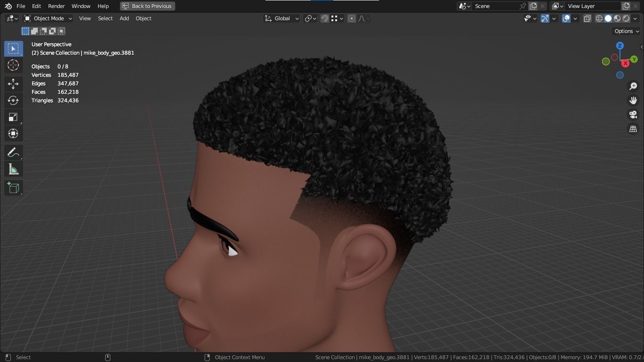Set selection mode to Subtract
This screenshot has width=644, height=362.
tap(43, 31)
